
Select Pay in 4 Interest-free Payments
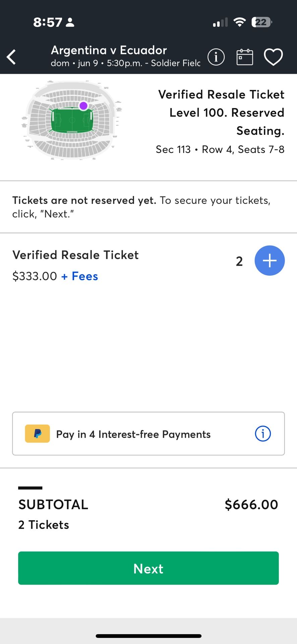pos(133,434)
